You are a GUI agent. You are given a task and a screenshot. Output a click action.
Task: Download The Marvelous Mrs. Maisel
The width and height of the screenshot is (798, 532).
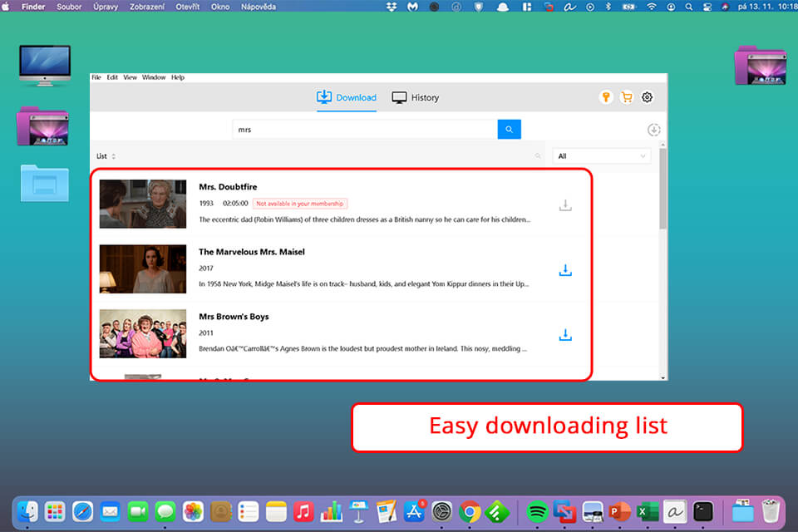(565, 270)
